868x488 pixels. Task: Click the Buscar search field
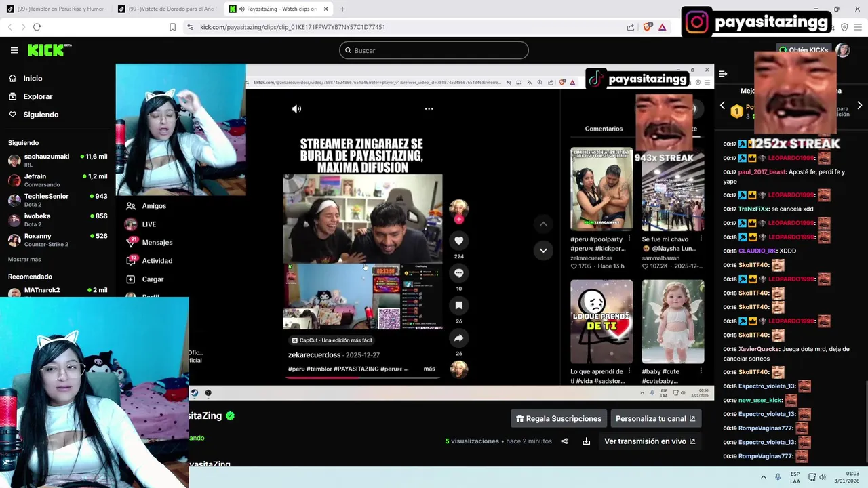434,50
